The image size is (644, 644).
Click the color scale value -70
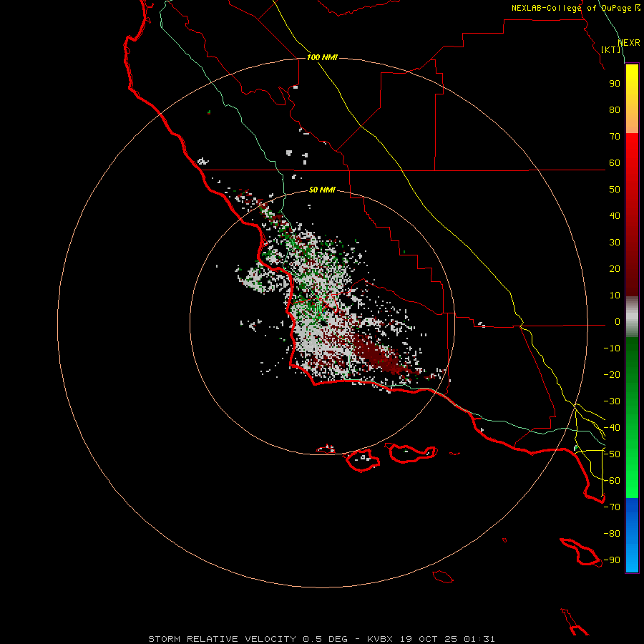coord(612,507)
